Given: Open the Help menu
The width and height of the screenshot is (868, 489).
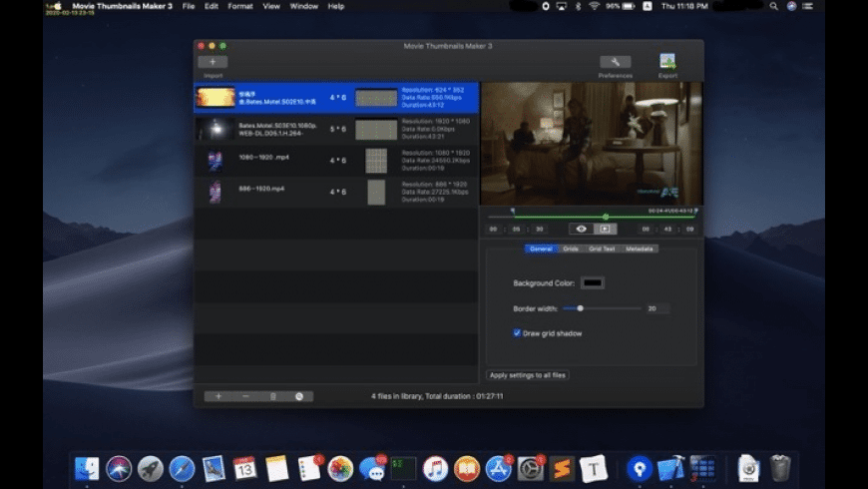Looking at the screenshot, I should 336,6.
